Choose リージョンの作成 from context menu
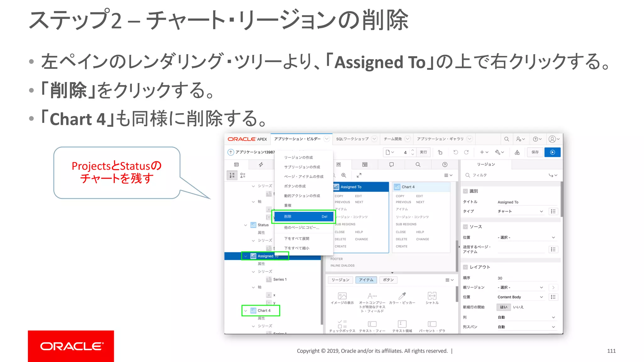Viewport: 644px width, 362px height. coord(304,157)
